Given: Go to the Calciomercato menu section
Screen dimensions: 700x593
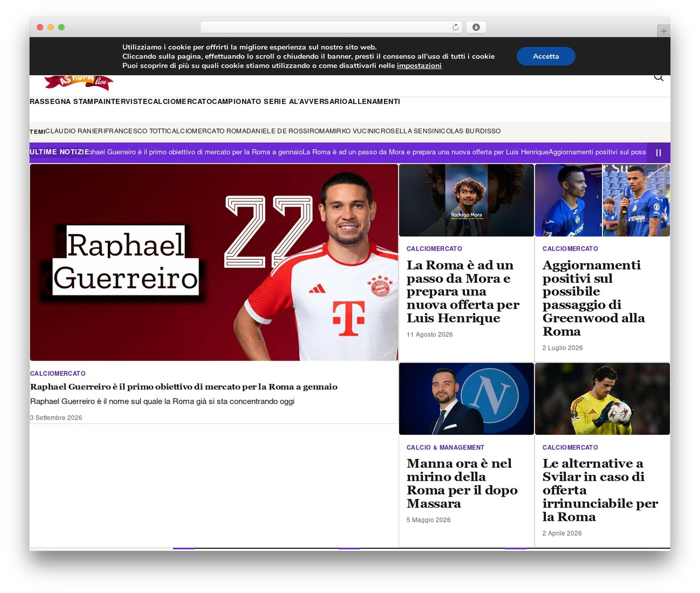Looking at the screenshot, I should [179, 102].
